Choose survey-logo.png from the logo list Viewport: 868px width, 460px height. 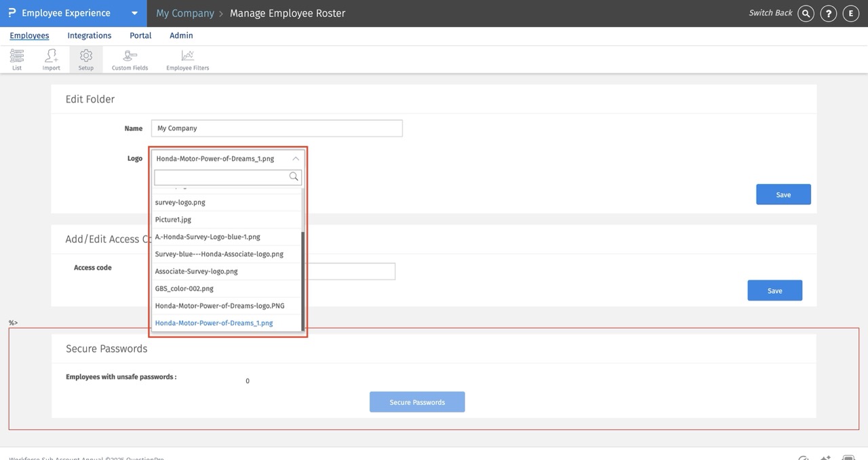tap(180, 202)
